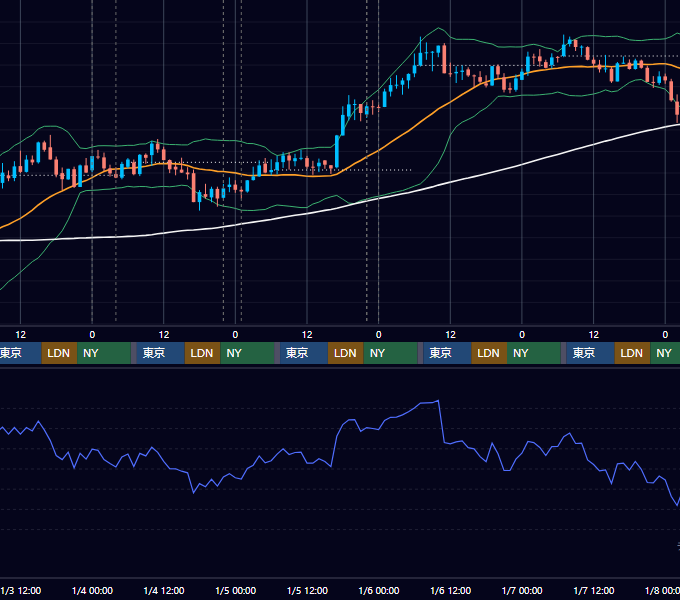Viewport: 680px width, 600px height.
Task: Click the 1/5 00:00 time axis label
Action: (x=235, y=590)
